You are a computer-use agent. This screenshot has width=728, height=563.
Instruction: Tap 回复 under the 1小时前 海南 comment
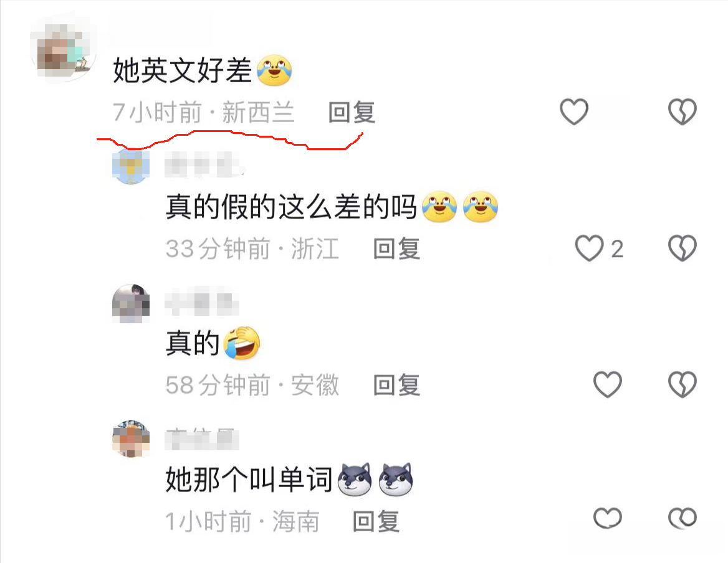(x=376, y=521)
